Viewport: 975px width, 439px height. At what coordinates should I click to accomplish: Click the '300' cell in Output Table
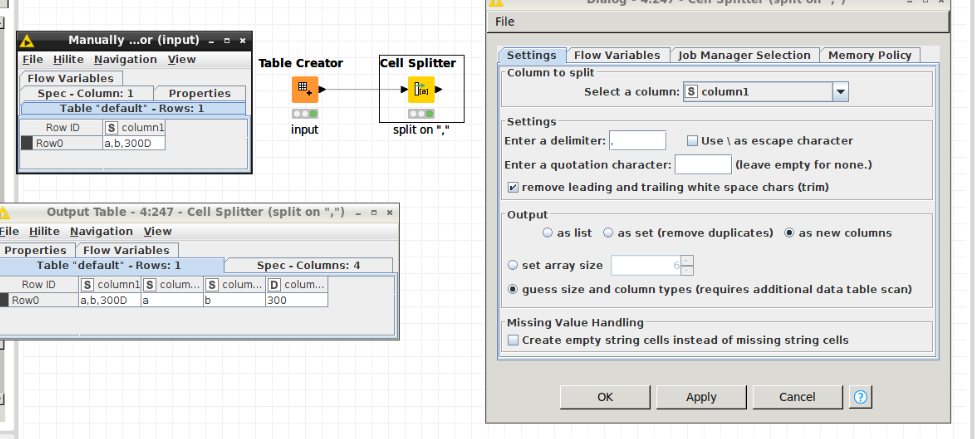pyautogui.click(x=297, y=300)
